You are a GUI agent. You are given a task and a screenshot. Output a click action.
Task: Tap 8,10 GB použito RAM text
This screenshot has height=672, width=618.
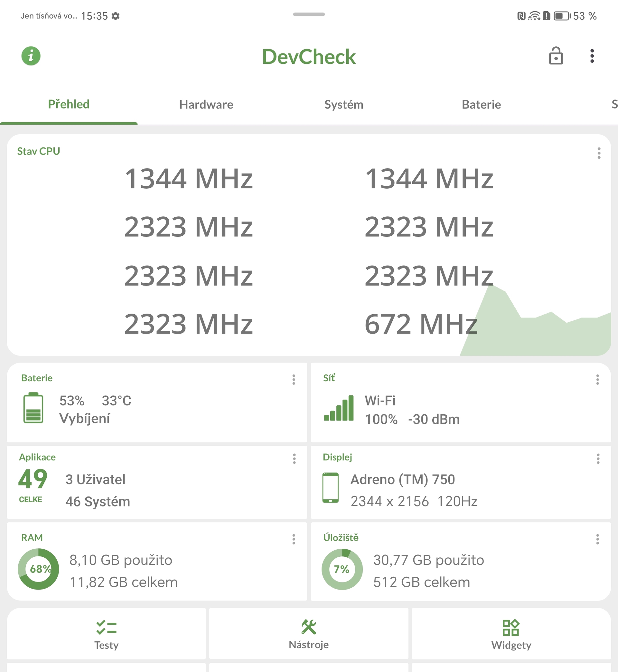tap(121, 560)
